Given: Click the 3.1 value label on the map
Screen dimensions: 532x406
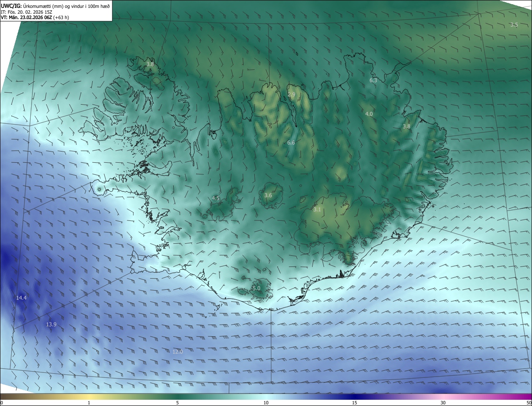Looking at the screenshot, I should [x=317, y=210].
